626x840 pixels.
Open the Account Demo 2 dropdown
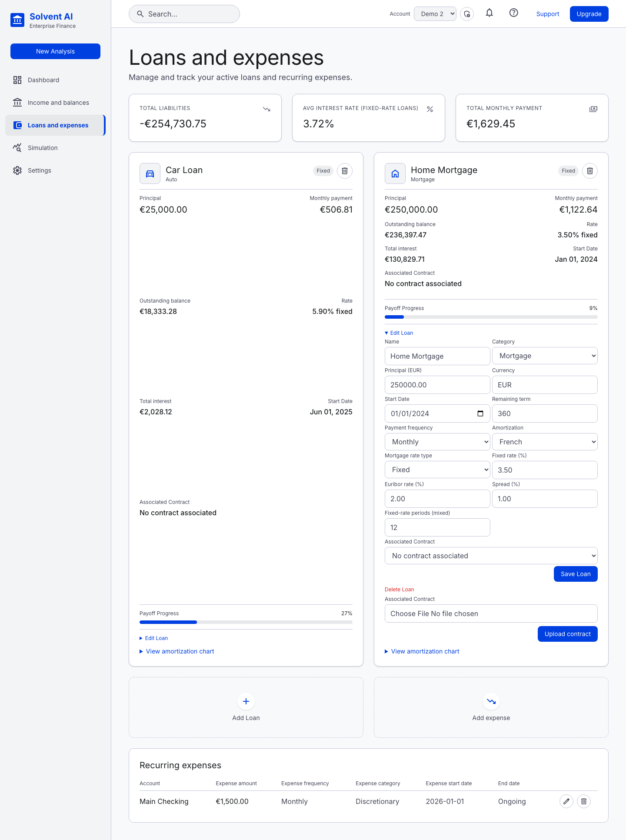pos(435,14)
